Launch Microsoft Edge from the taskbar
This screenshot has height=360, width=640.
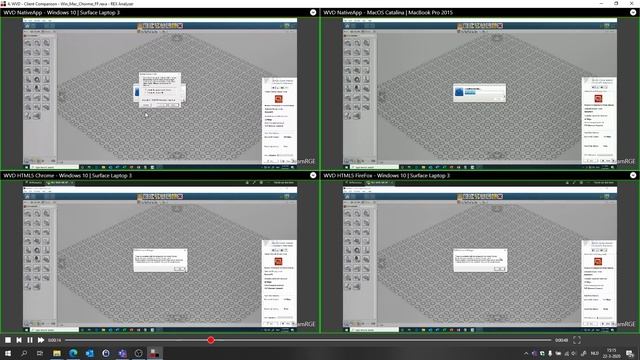[x=73, y=353]
